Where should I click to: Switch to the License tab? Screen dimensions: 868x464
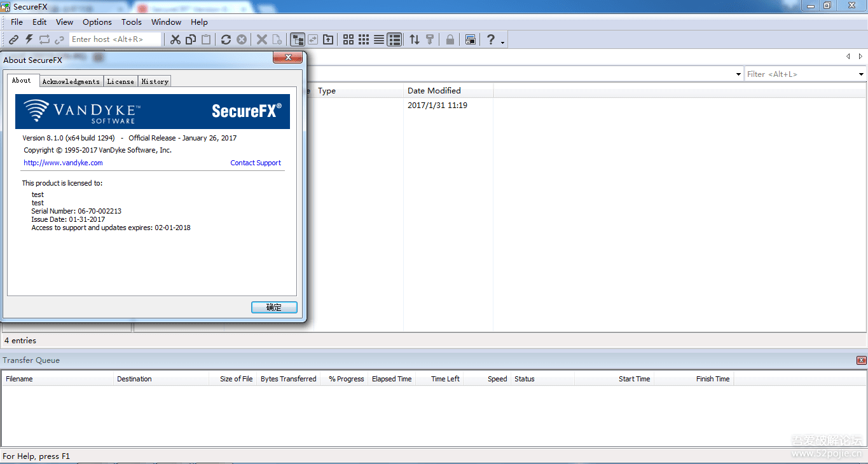(x=120, y=81)
